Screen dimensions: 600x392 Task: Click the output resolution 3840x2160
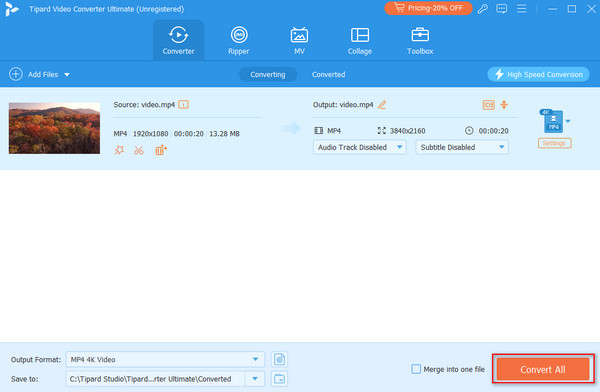click(x=408, y=131)
